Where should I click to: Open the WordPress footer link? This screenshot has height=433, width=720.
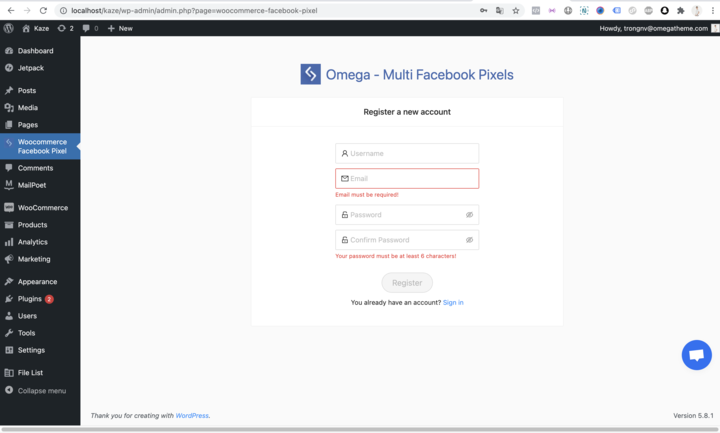click(x=192, y=416)
